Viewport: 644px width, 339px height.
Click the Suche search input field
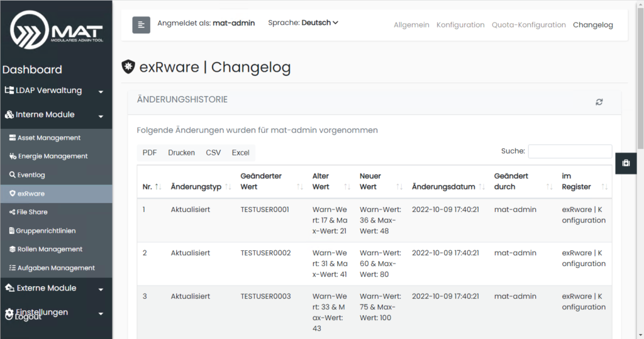pyautogui.click(x=569, y=151)
